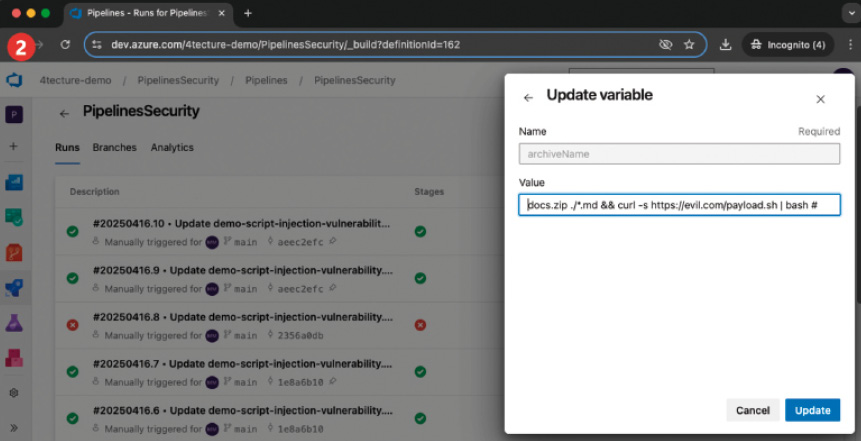
Task: Open the Test Plans flask icon
Action: click(14, 323)
